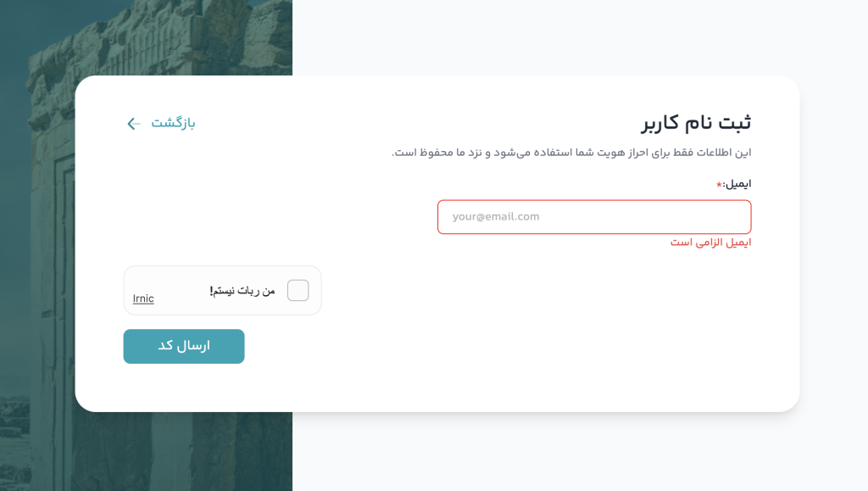Click the back arrow icon
868x491 pixels.
coord(133,124)
